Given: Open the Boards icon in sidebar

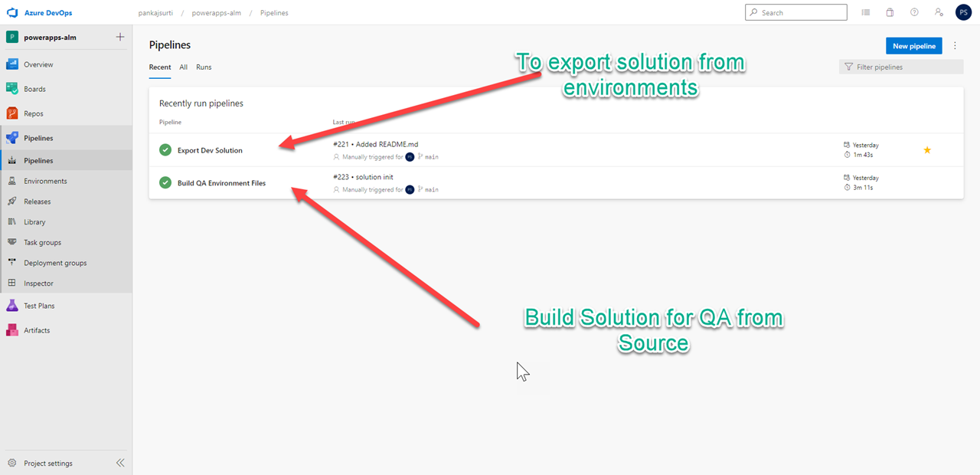Looking at the screenshot, I should click(x=12, y=89).
